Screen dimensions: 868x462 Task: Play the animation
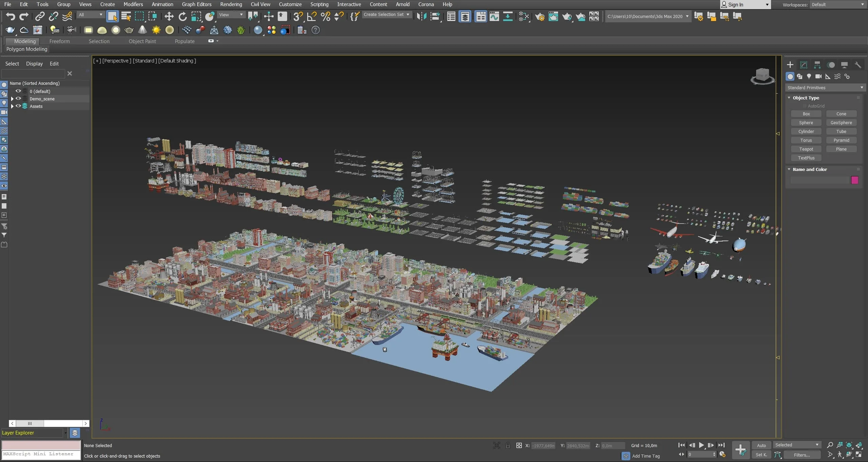point(702,445)
